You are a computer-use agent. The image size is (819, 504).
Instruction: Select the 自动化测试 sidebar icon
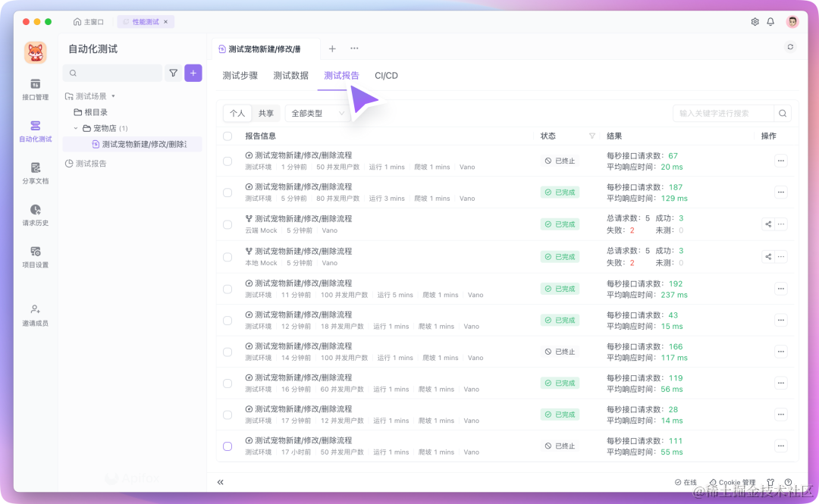35,131
